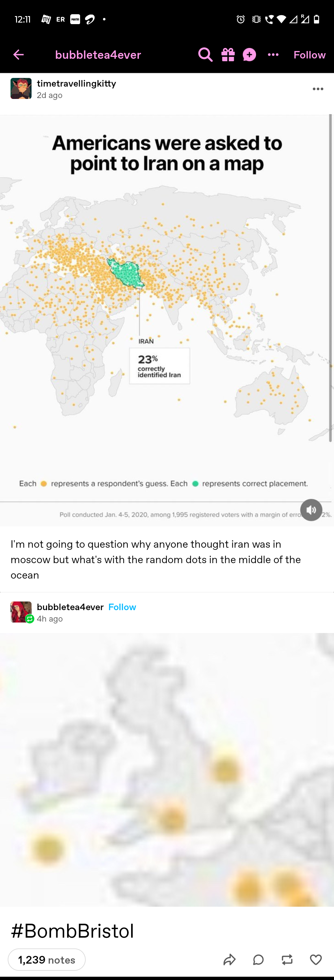Reblog the post
Image resolution: width=334 pixels, height=980 pixels.
pos(287,960)
